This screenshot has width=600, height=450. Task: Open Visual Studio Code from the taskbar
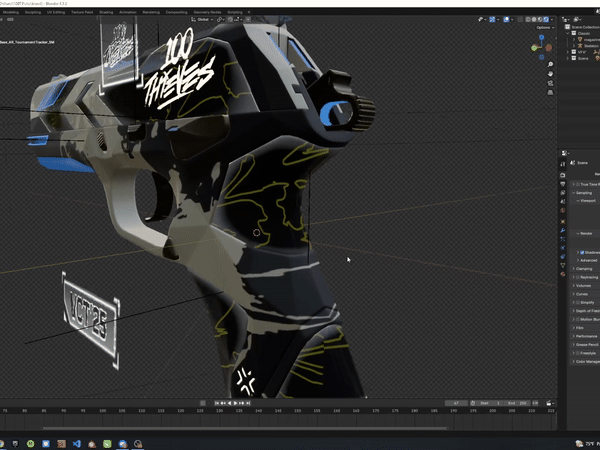coord(77,444)
